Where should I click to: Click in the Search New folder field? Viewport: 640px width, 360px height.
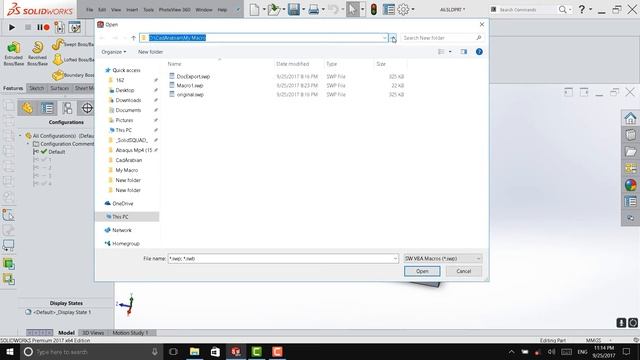442,38
